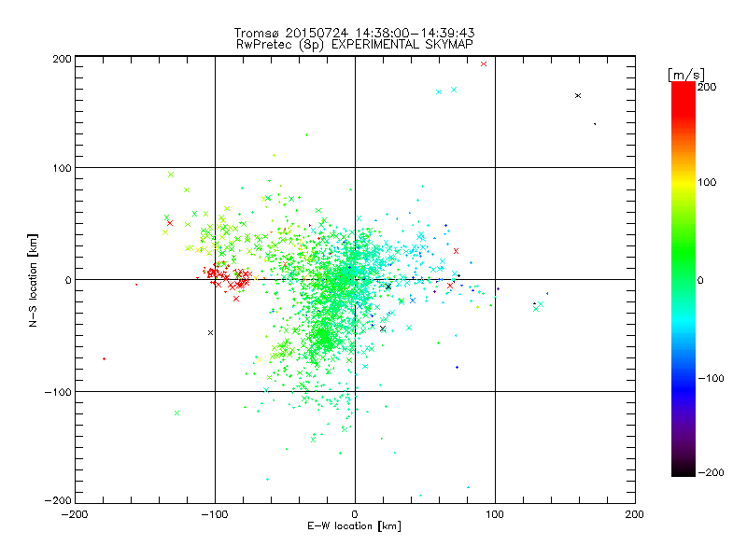Click the N-S axis '100' tick label
The image size is (747, 560).
point(62,169)
